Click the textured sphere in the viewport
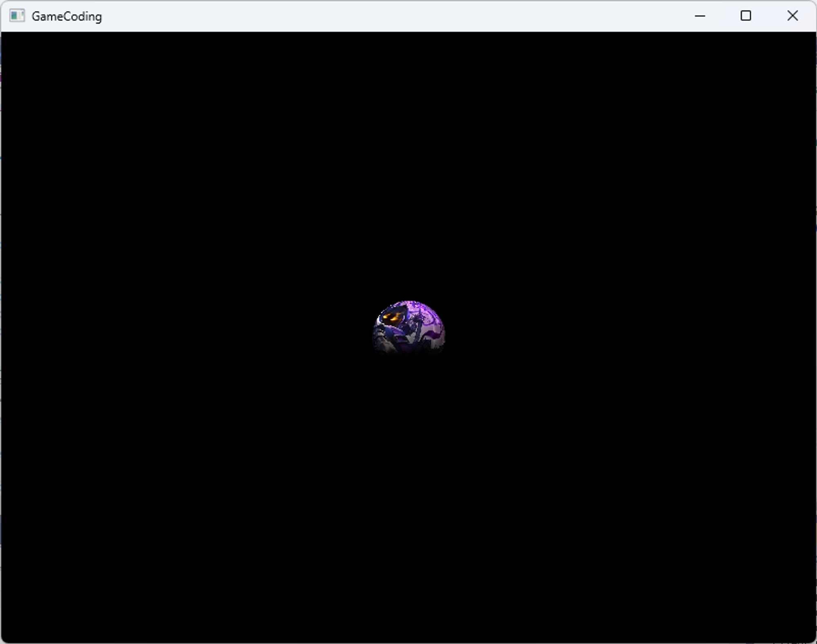This screenshot has height=644, width=817. click(x=408, y=327)
